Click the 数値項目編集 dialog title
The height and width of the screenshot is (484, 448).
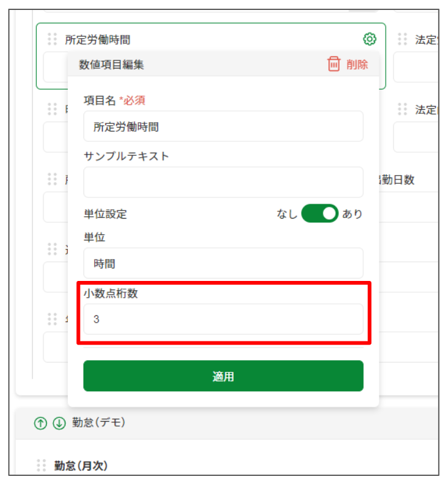click(x=112, y=65)
